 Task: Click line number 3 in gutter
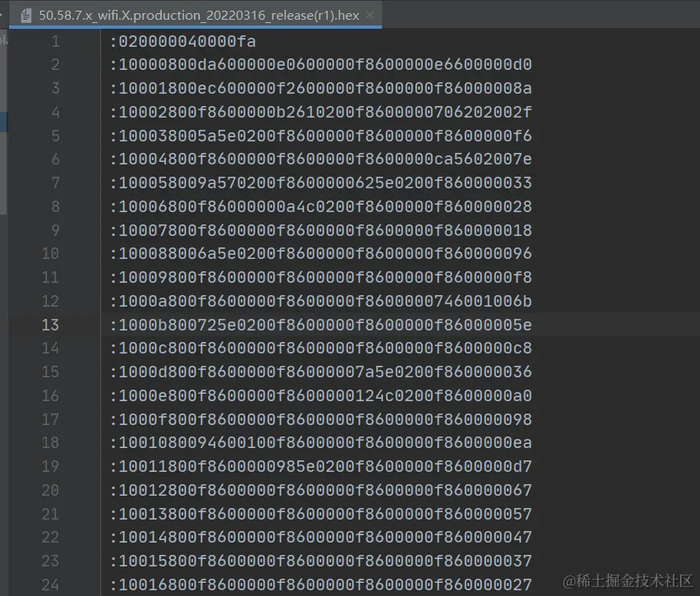click(x=55, y=89)
